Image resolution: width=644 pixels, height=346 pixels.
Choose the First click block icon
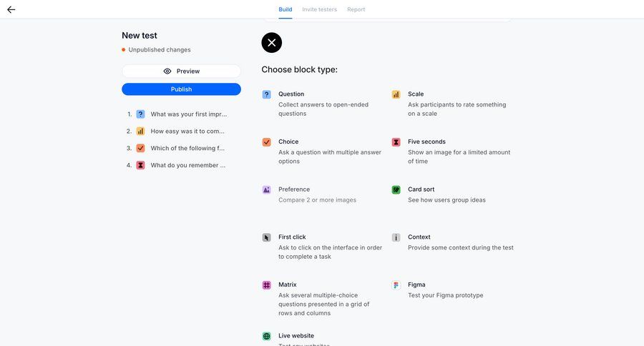pyautogui.click(x=266, y=237)
